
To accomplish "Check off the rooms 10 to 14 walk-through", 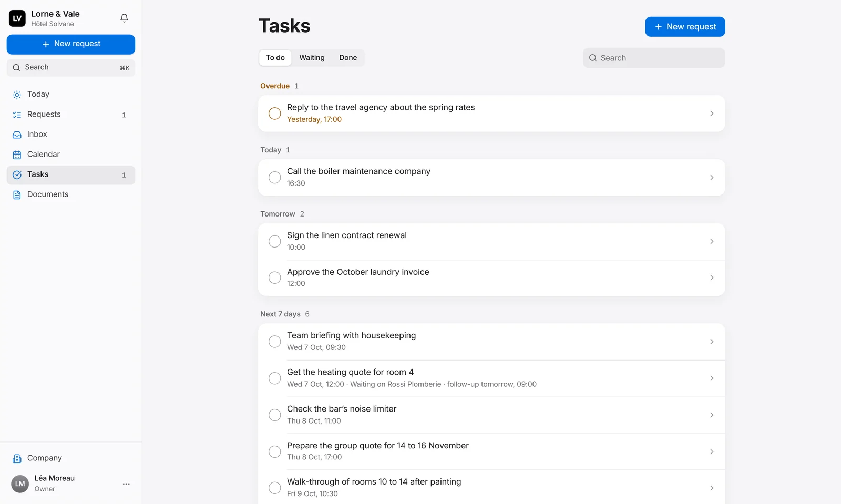I will tap(274, 488).
